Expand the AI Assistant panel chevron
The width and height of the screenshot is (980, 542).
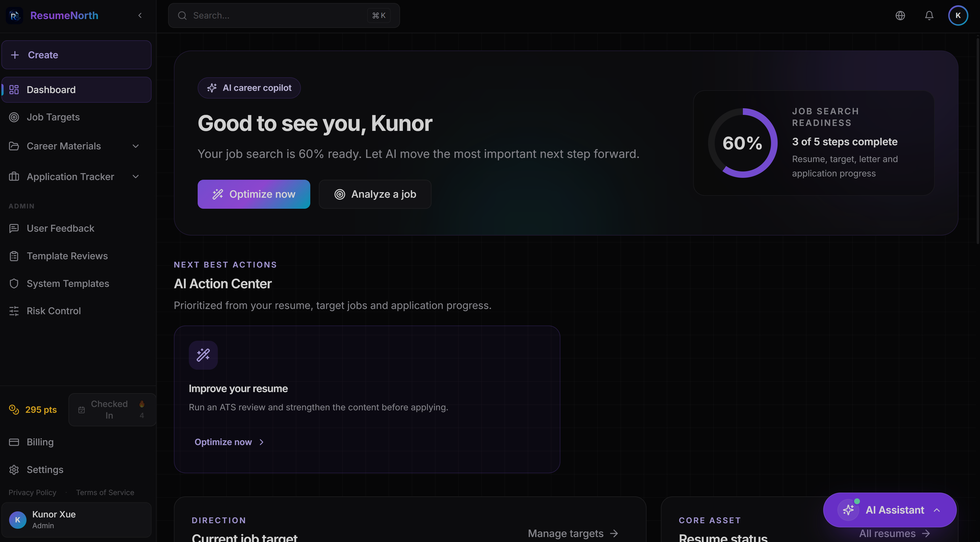pyautogui.click(x=937, y=510)
